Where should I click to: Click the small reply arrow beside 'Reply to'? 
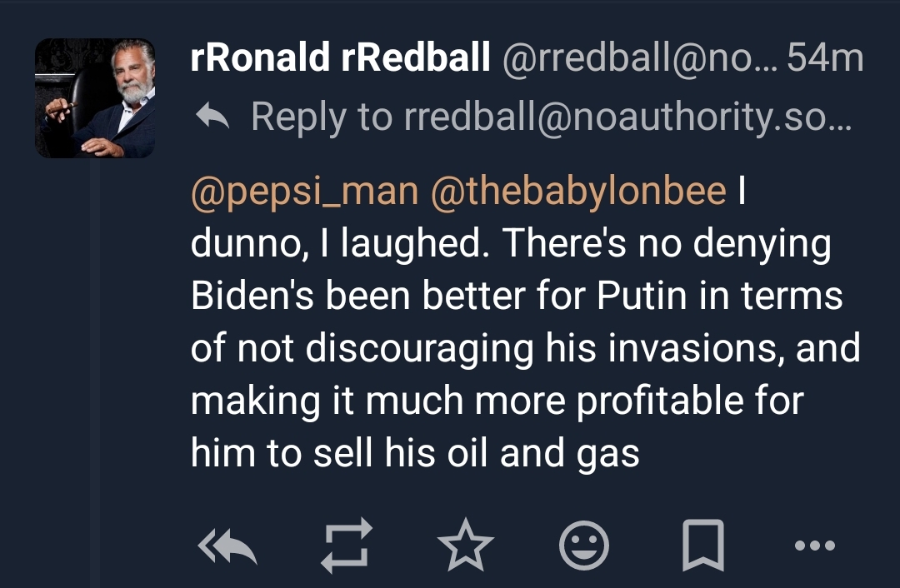[x=212, y=117]
